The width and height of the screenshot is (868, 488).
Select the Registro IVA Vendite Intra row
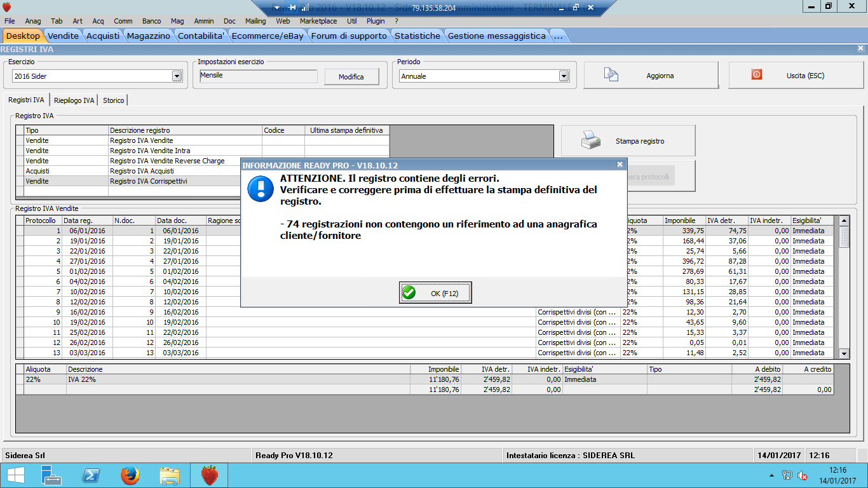click(203, 151)
